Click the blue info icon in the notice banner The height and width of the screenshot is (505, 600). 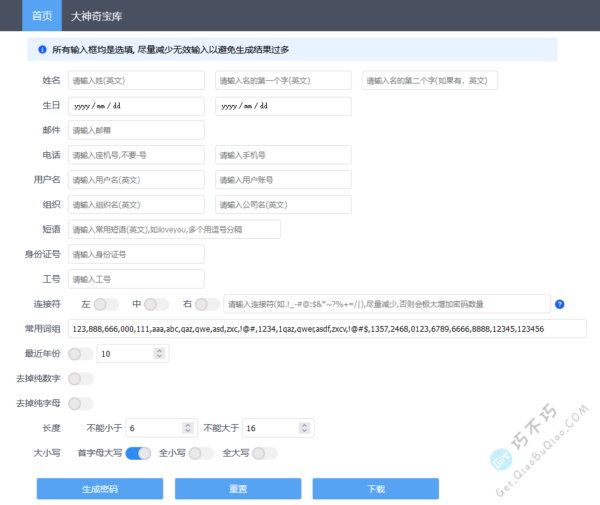[42, 49]
